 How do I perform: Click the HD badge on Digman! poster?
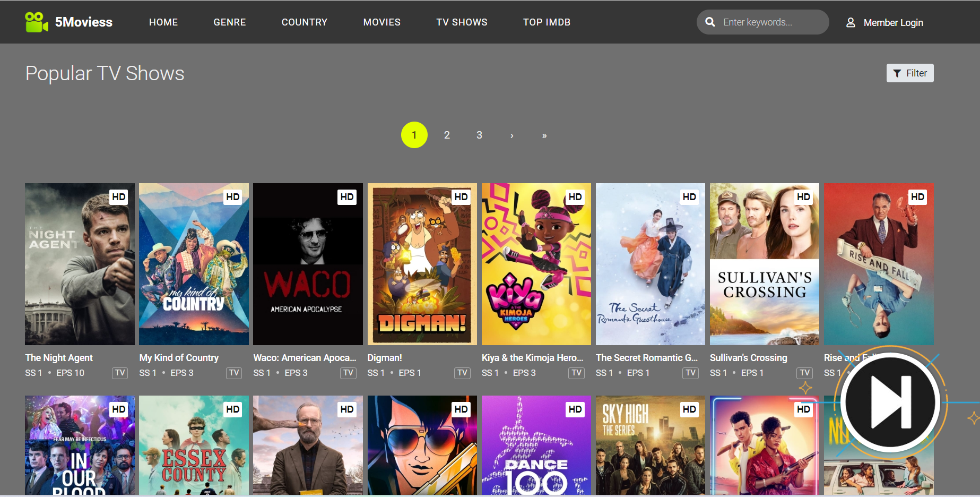point(461,197)
